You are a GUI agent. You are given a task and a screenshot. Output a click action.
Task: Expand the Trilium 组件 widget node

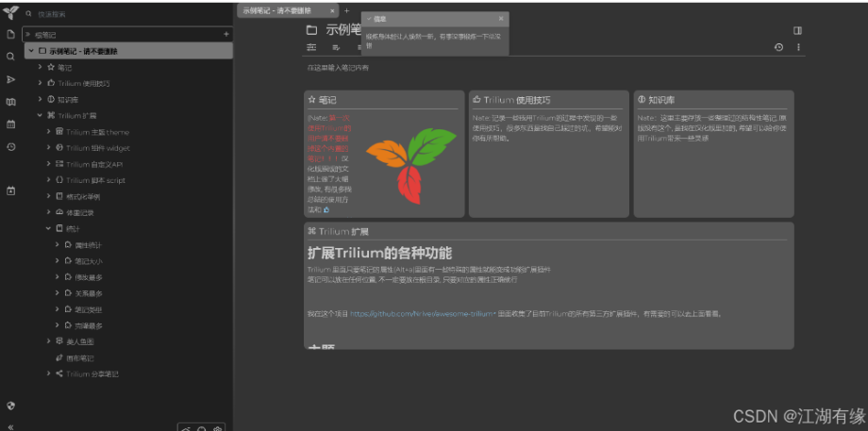pyautogui.click(x=49, y=148)
